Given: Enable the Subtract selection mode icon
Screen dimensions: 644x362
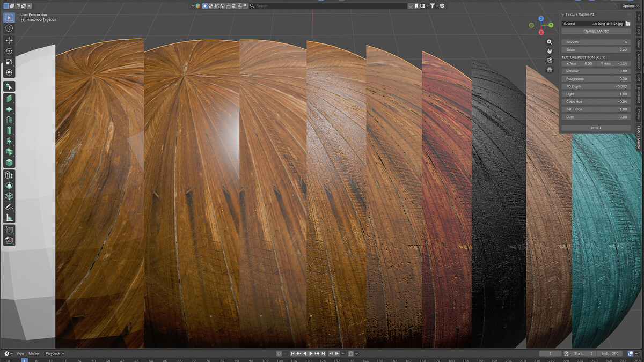Looking at the screenshot, I should click(17, 6).
